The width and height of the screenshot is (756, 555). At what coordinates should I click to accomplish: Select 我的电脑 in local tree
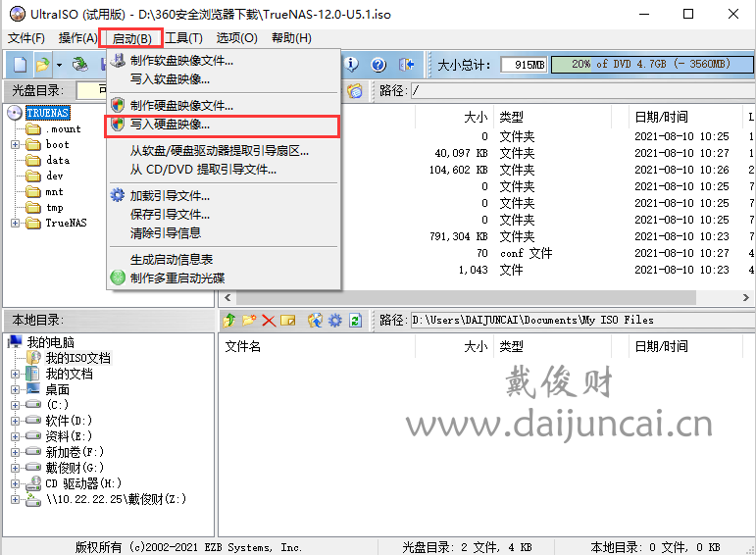click(x=51, y=342)
